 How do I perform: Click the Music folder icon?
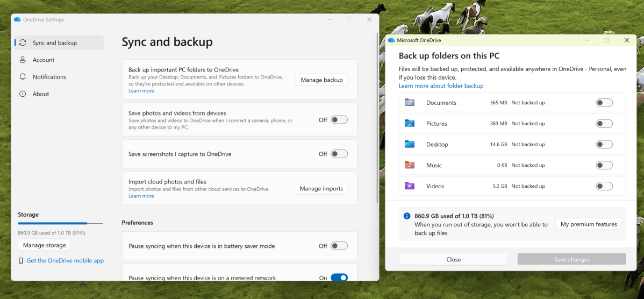410,165
